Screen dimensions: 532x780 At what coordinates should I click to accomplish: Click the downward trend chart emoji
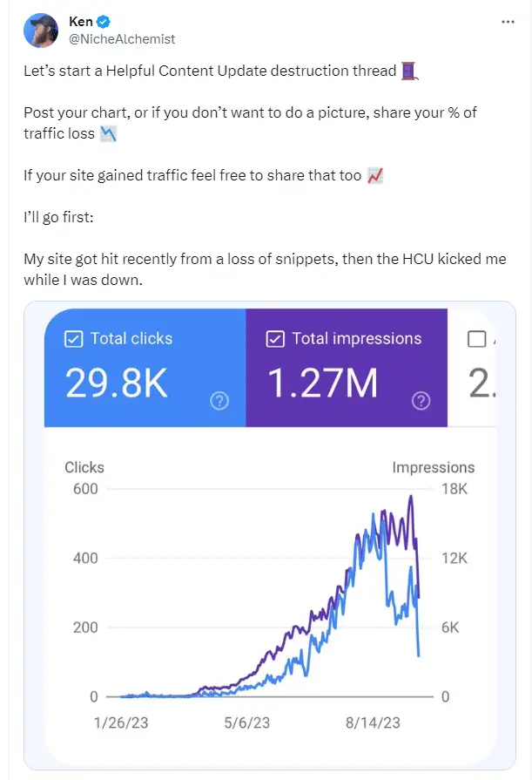(108, 134)
